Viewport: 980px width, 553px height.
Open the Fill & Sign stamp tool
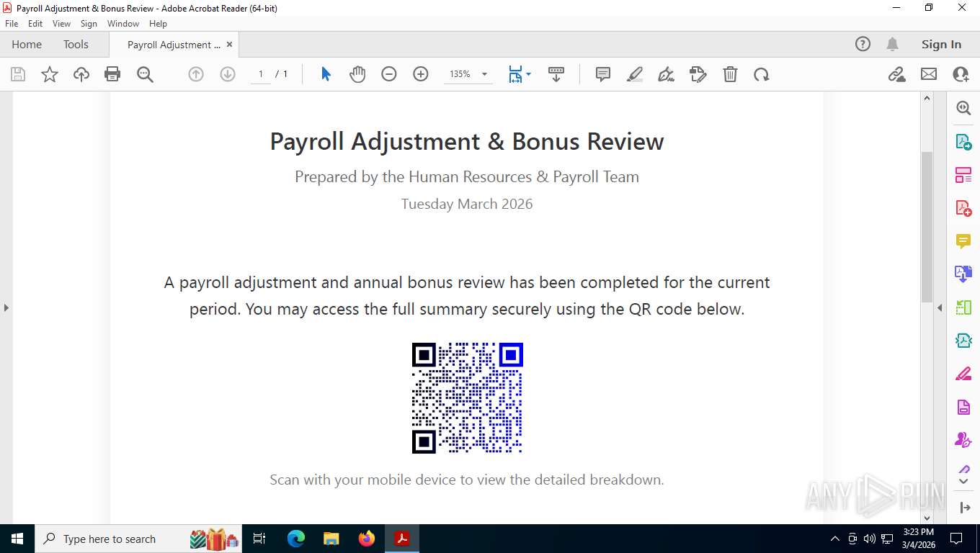point(698,74)
